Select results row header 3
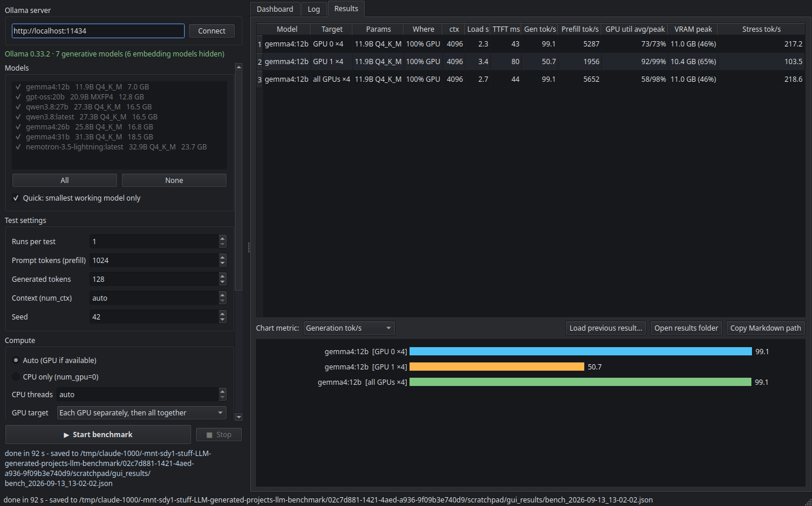812x506 pixels. click(259, 79)
